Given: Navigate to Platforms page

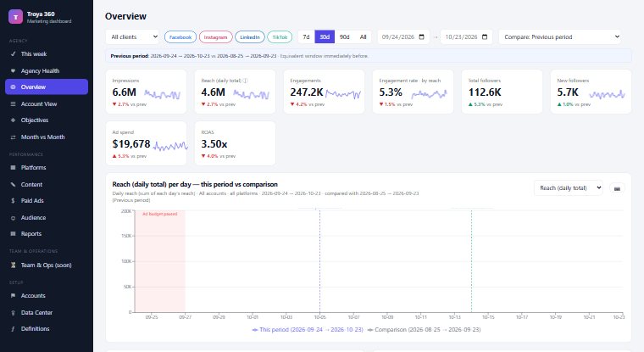Looking at the screenshot, I should [47, 168].
